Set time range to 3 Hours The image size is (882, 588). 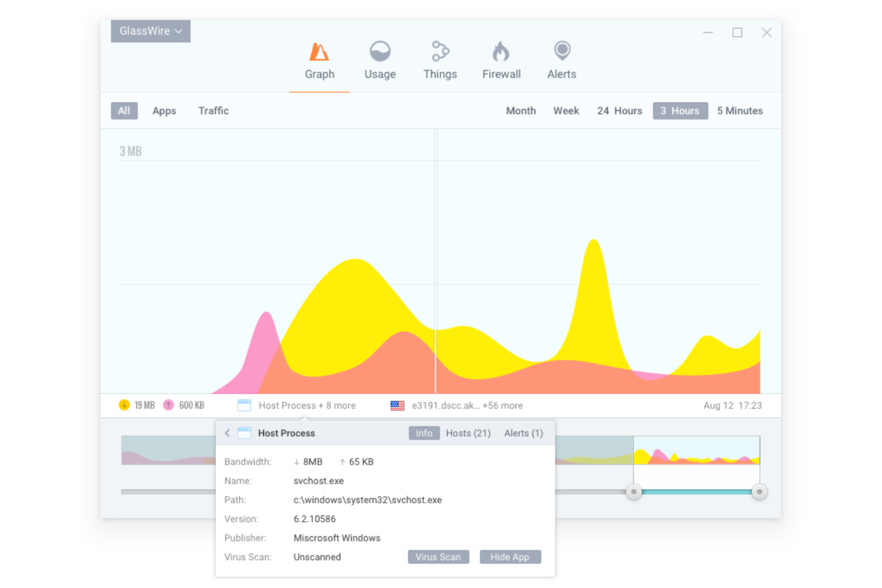point(680,111)
